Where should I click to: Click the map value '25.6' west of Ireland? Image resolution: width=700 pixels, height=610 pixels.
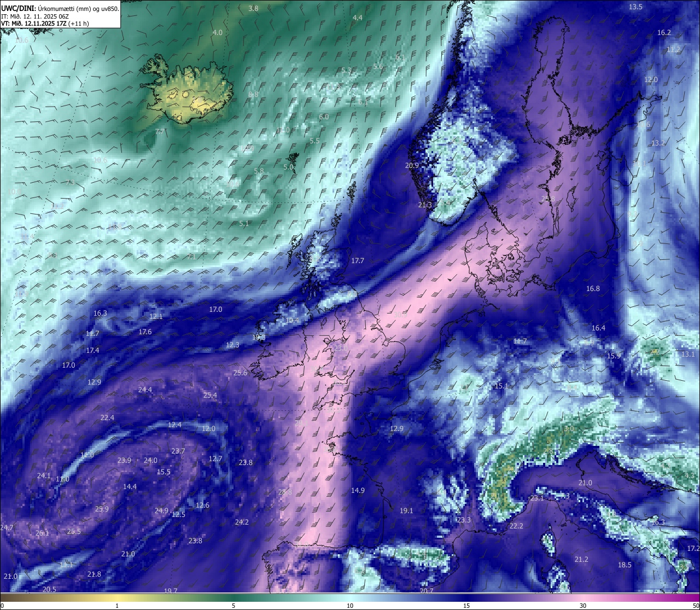point(241,373)
